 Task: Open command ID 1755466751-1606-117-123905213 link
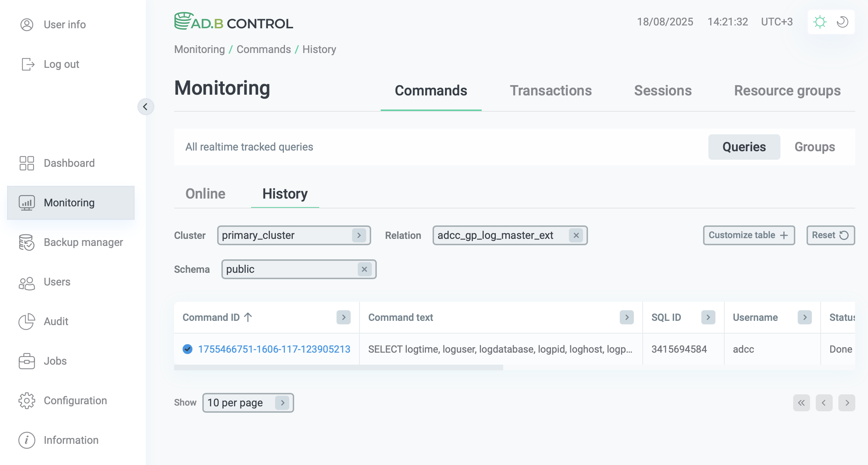[x=274, y=349]
